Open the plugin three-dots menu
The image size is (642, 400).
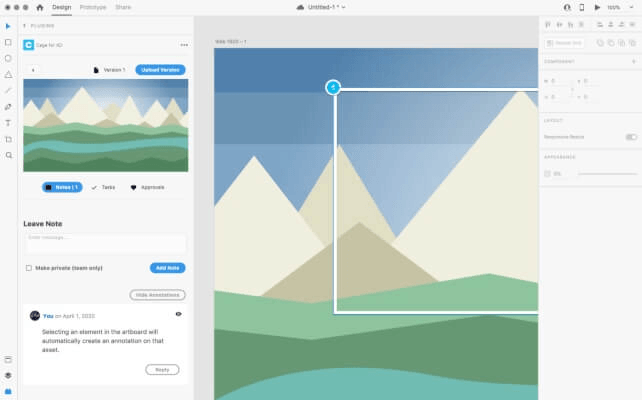(184, 45)
